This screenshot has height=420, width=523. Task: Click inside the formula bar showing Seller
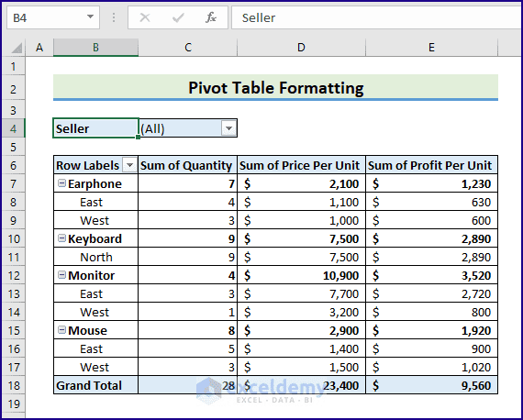[x=377, y=17]
